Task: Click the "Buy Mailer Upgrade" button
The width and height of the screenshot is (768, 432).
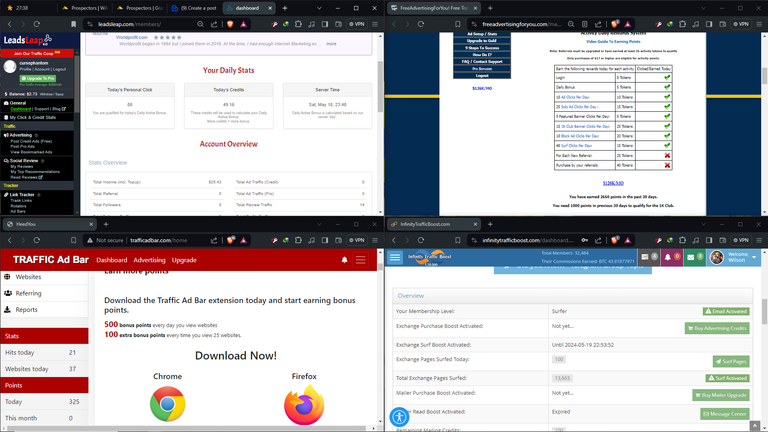Action: pos(720,395)
